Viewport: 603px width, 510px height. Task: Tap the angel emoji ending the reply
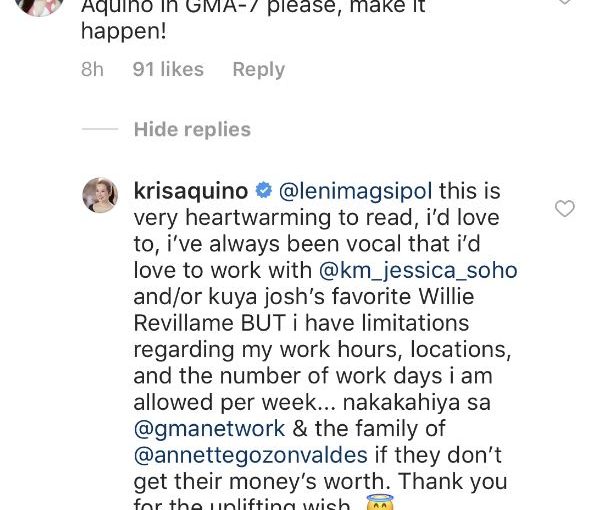coord(380,502)
